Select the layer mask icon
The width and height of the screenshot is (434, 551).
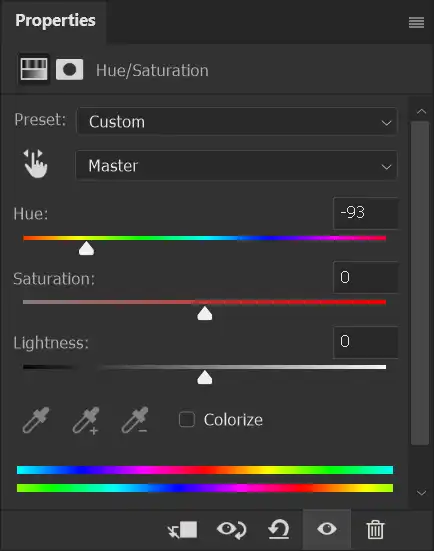(x=70, y=70)
